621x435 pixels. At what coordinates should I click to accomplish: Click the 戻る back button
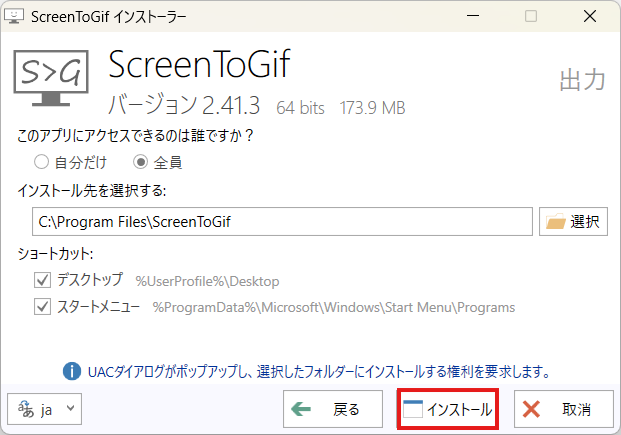[x=333, y=409]
